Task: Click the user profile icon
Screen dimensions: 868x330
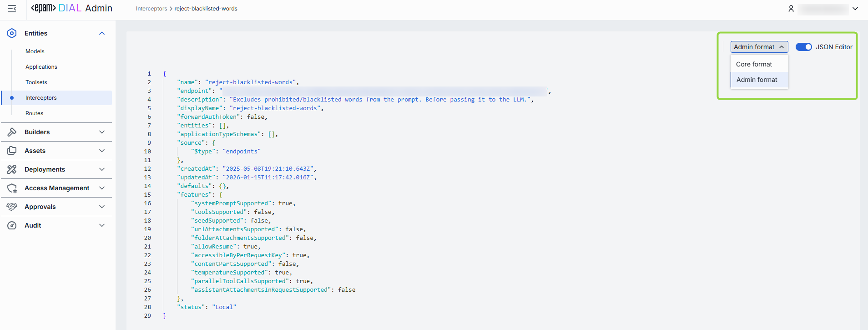Action: click(x=791, y=9)
